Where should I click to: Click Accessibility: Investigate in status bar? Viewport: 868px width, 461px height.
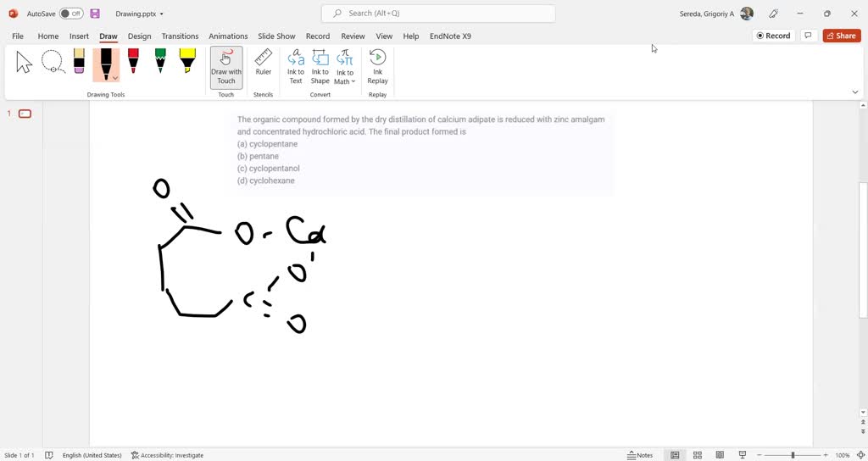167,455
